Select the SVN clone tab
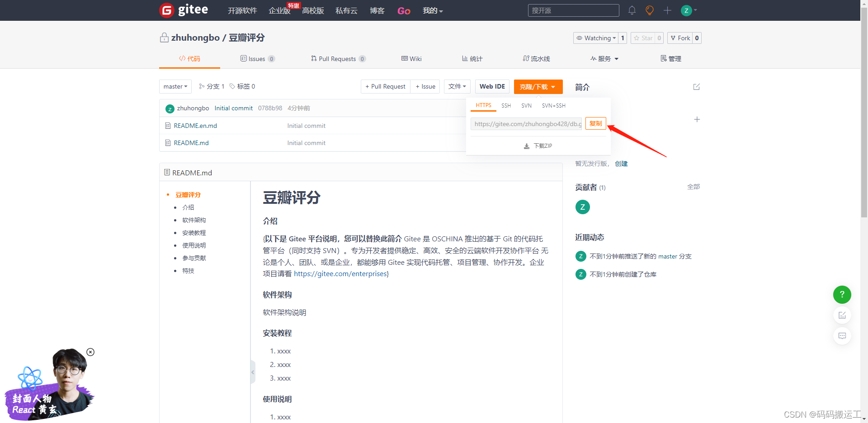This screenshot has width=868, height=423. [x=526, y=105]
